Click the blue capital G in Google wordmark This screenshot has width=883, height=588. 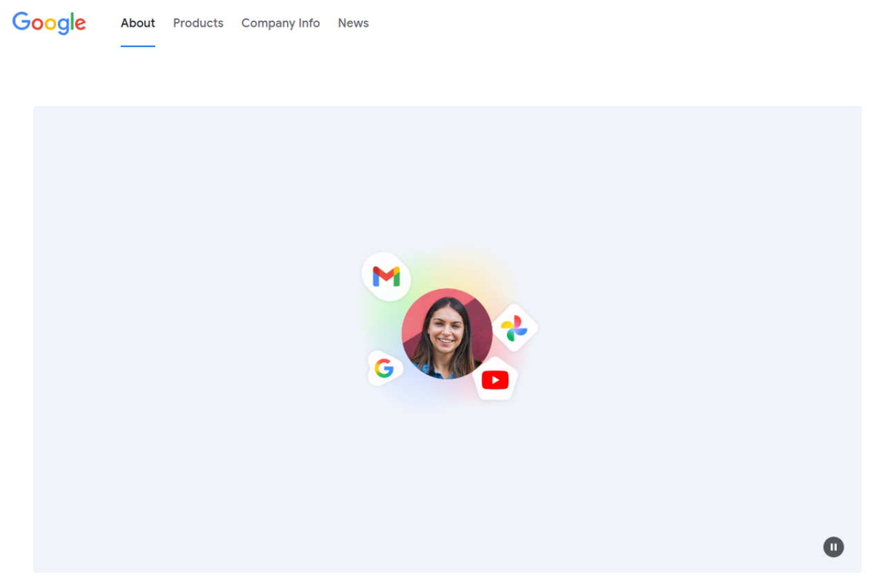coord(21,21)
